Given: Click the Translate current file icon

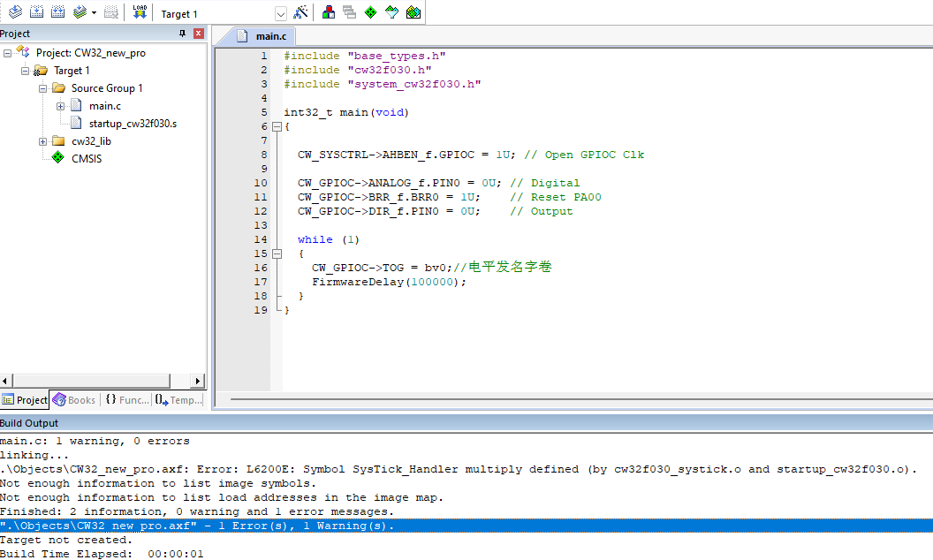Looking at the screenshot, I should coord(16,11).
